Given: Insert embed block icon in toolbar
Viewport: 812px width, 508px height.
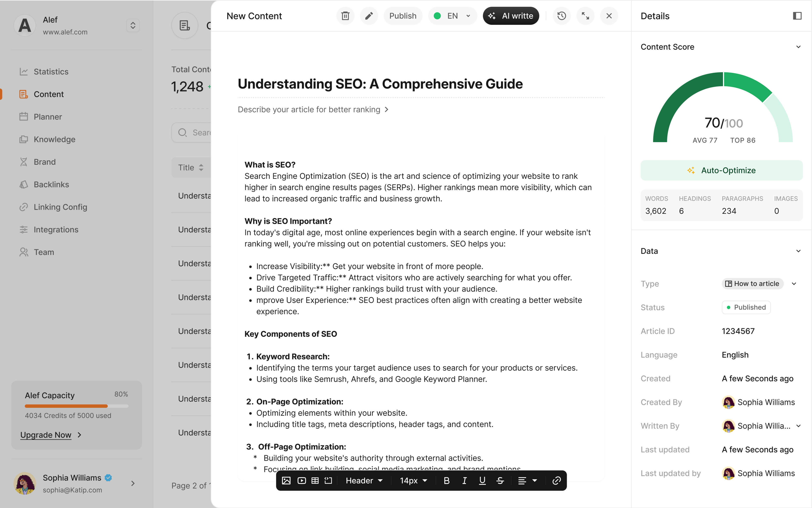Looking at the screenshot, I should coord(328,480).
